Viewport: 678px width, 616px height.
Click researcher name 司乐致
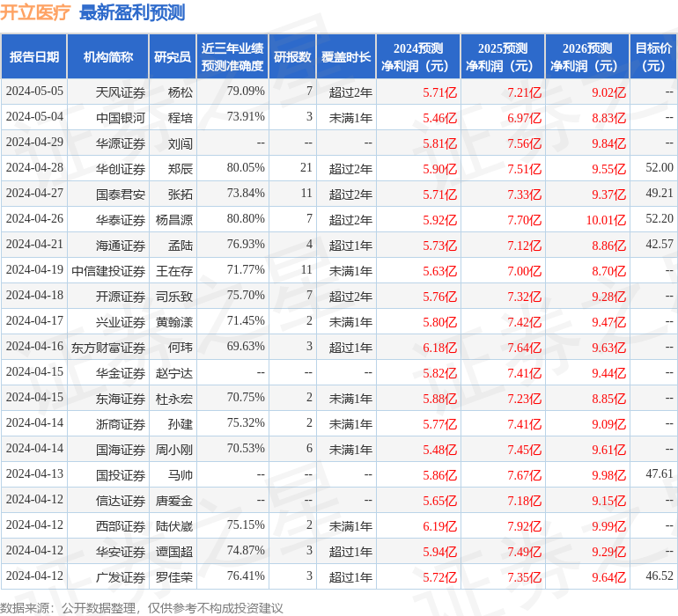[x=174, y=296]
